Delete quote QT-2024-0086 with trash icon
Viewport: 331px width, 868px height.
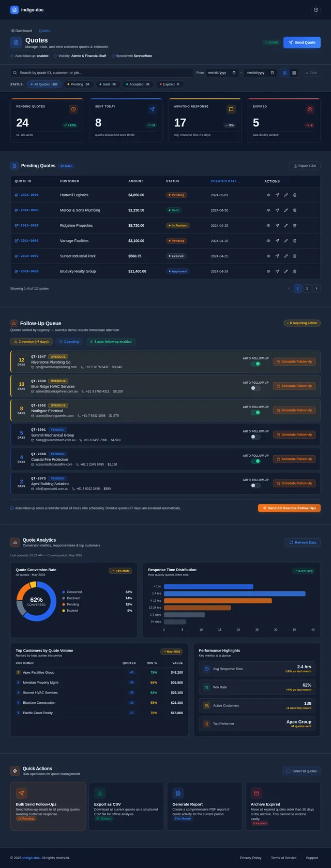295,271
